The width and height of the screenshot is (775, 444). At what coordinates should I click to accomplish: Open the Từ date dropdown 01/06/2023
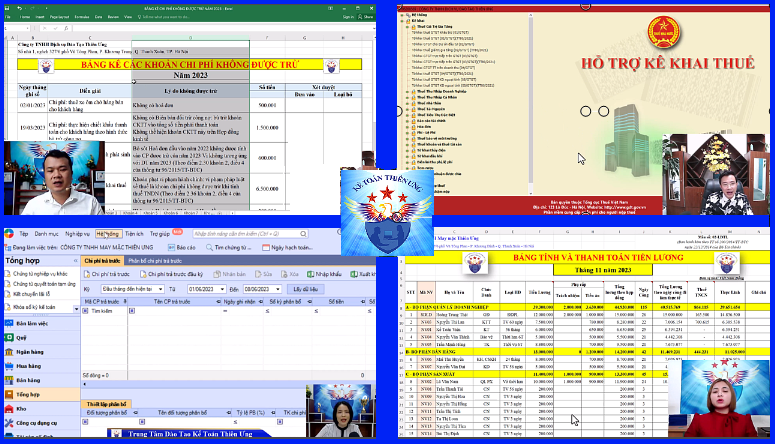coord(222,289)
